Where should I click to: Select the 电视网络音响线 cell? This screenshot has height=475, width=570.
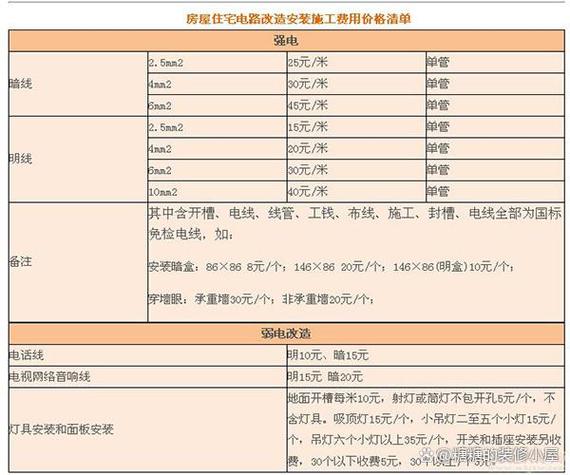[x=148, y=377]
